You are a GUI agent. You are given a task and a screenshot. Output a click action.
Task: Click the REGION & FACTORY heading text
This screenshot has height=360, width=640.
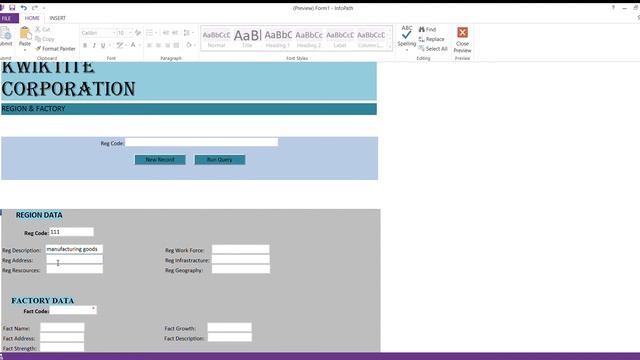click(33, 109)
